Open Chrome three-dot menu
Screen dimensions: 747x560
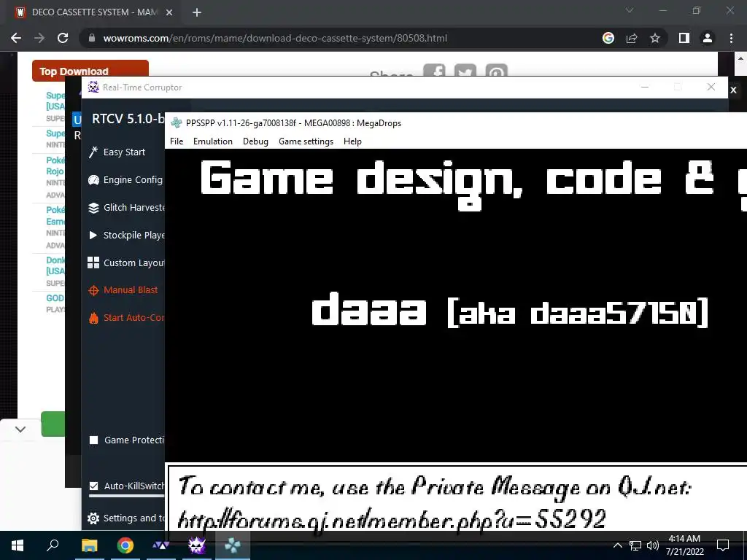point(731,38)
